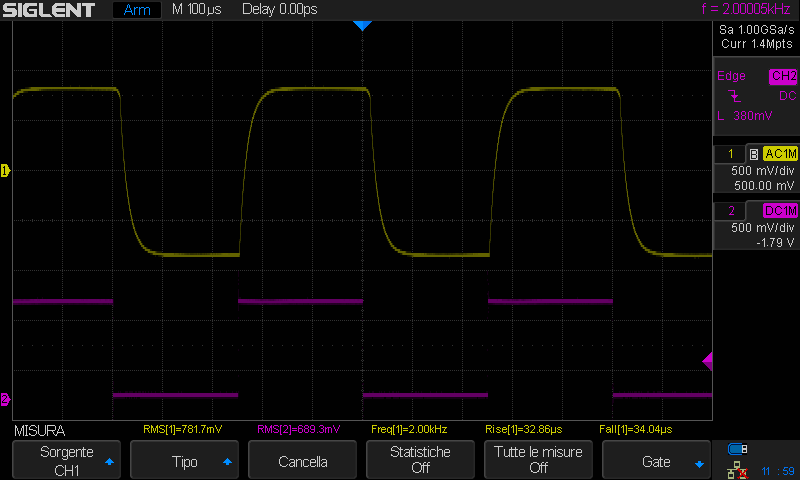The height and width of the screenshot is (480, 800).
Task: Click the Arm trigger status indicator
Action: coord(137,10)
